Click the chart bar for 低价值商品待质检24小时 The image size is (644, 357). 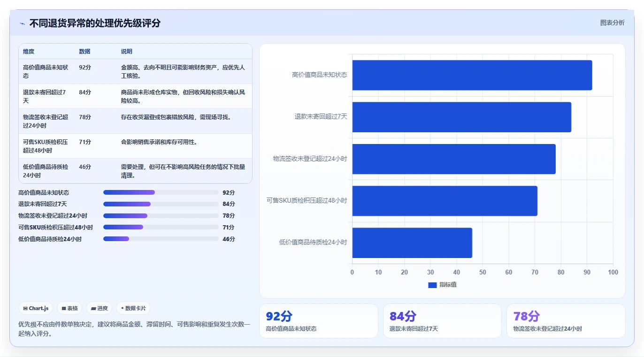(x=412, y=243)
